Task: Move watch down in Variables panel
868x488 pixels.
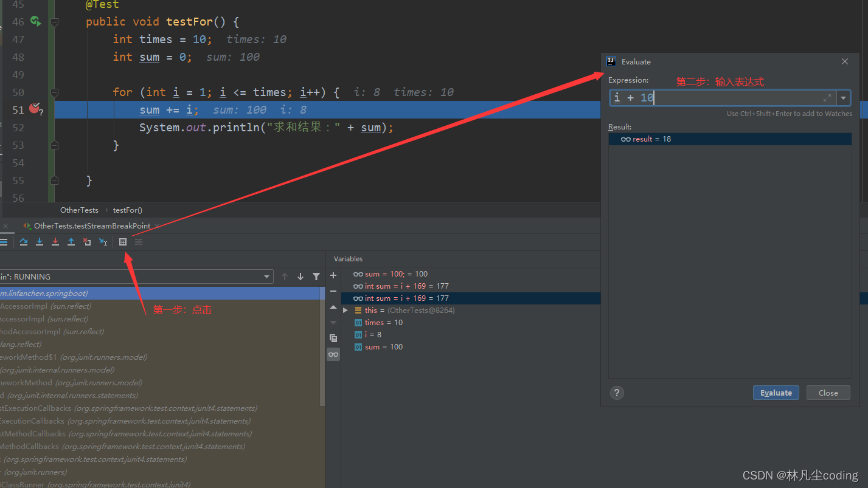Action: 333,322
